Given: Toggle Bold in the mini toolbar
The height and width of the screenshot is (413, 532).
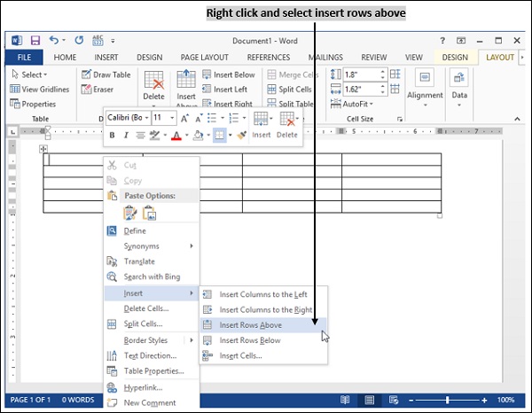Looking at the screenshot, I should coord(113,136).
